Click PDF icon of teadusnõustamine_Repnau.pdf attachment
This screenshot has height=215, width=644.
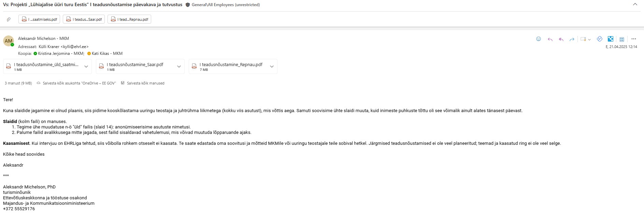(x=194, y=66)
